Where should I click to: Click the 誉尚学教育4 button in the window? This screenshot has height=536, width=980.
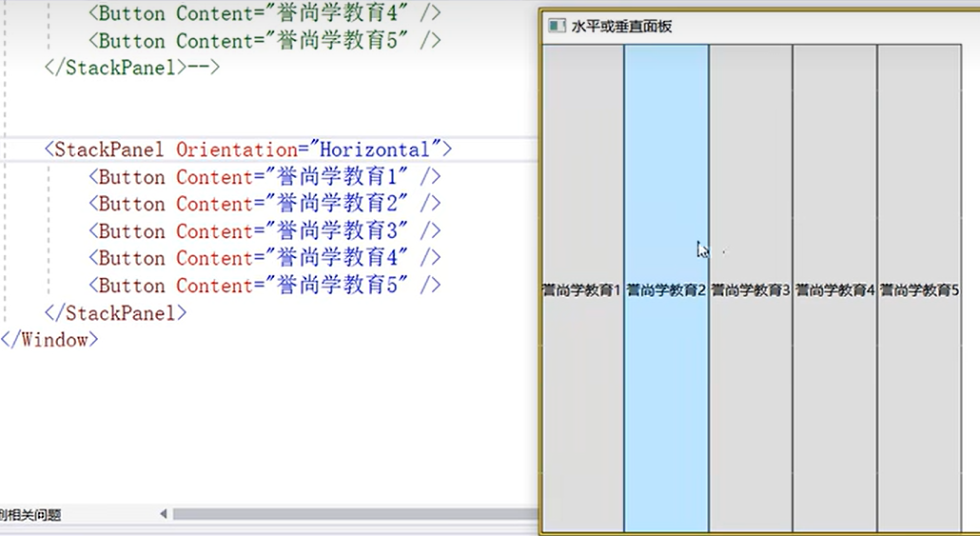(835, 288)
